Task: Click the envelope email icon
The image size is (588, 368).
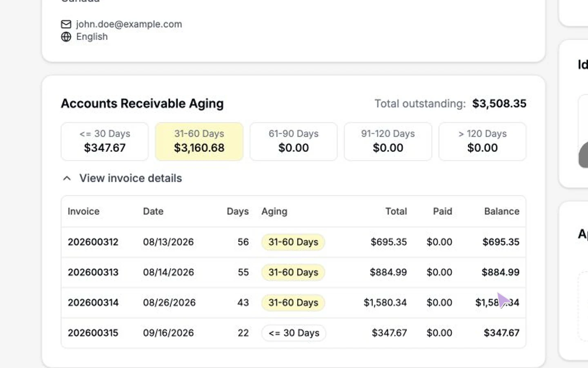Action: tap(66, 24)
